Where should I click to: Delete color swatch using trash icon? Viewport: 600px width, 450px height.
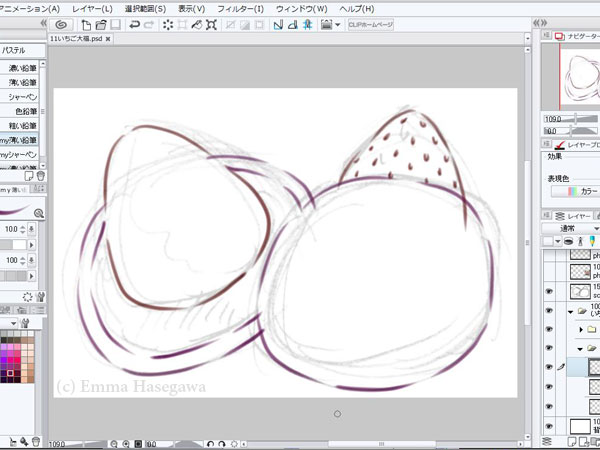coord(36,442)
